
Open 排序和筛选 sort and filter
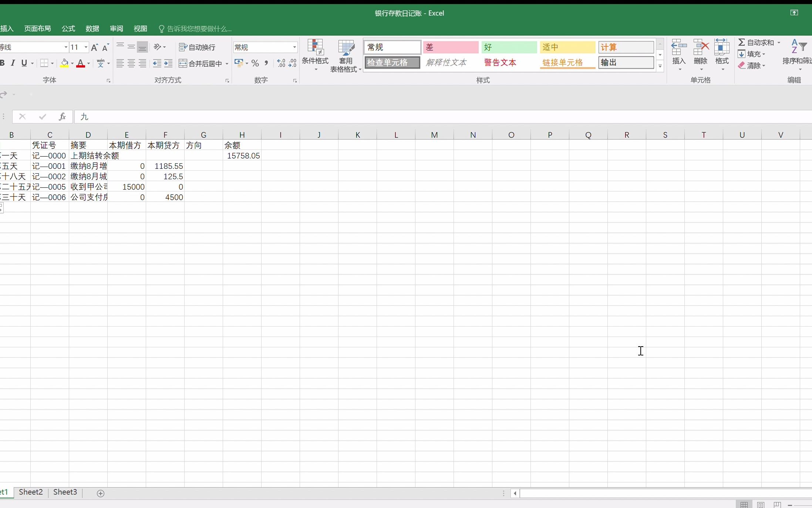[x=797, y=56]
